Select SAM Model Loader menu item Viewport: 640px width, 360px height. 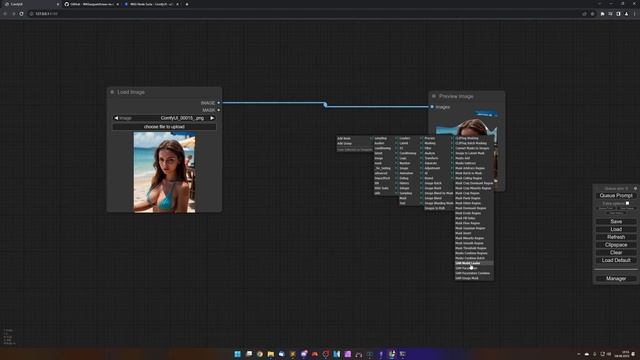point(474,263)
